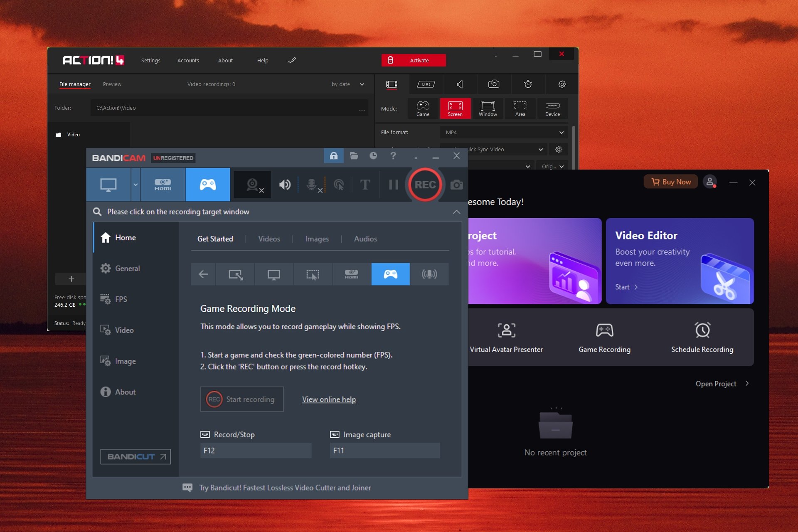Screen dimensions: 798x532
Task: Switch to Images tab in Bandicam
Action: point(317,239)
